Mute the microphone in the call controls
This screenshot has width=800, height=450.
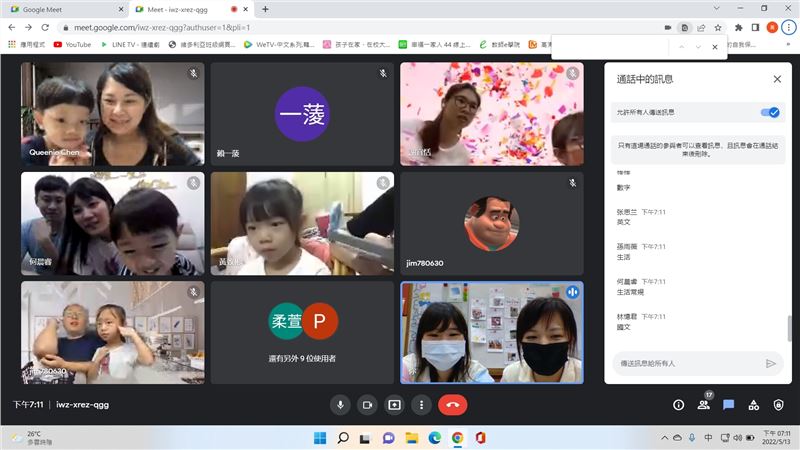340,405
